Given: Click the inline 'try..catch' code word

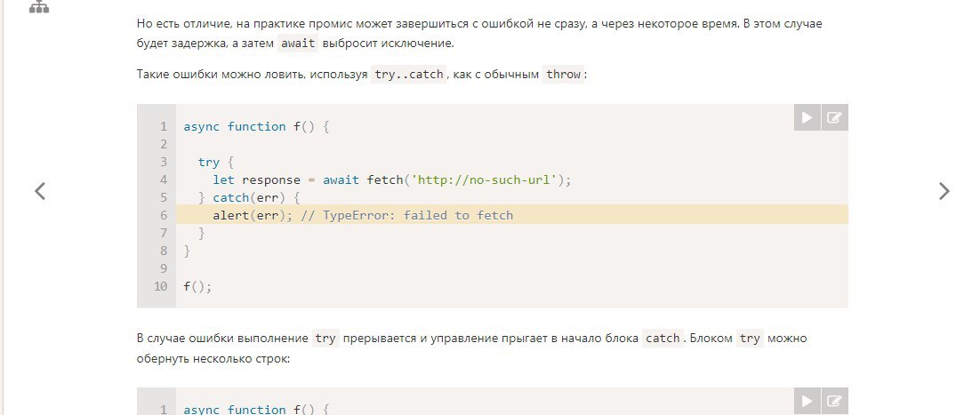Looking at the screenshot, I should pyautogui.click(x=408, y=75).
